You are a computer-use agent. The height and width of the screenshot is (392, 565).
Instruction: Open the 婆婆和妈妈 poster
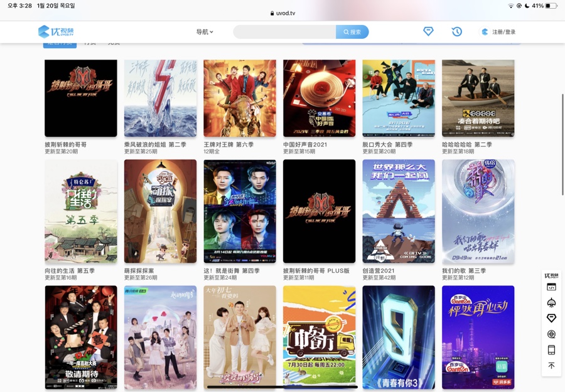tap(240, 337)
